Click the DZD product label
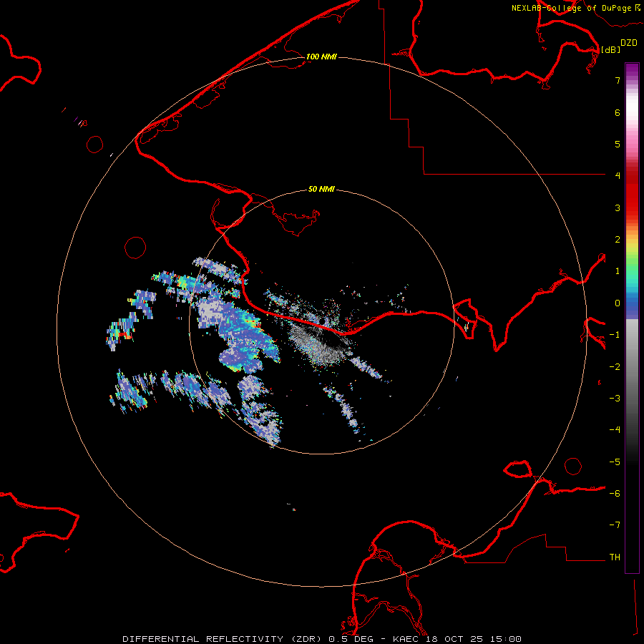This screenshot has height=644, width=644. point(629,43)
